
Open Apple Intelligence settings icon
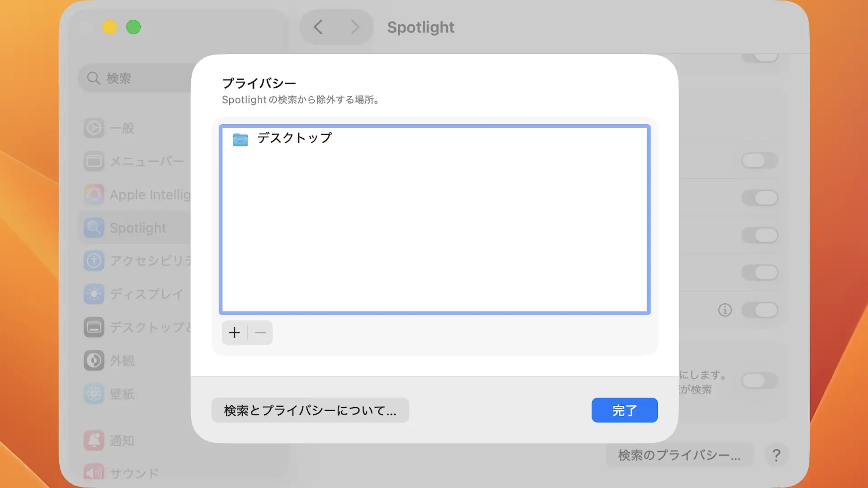pos(94,194)
